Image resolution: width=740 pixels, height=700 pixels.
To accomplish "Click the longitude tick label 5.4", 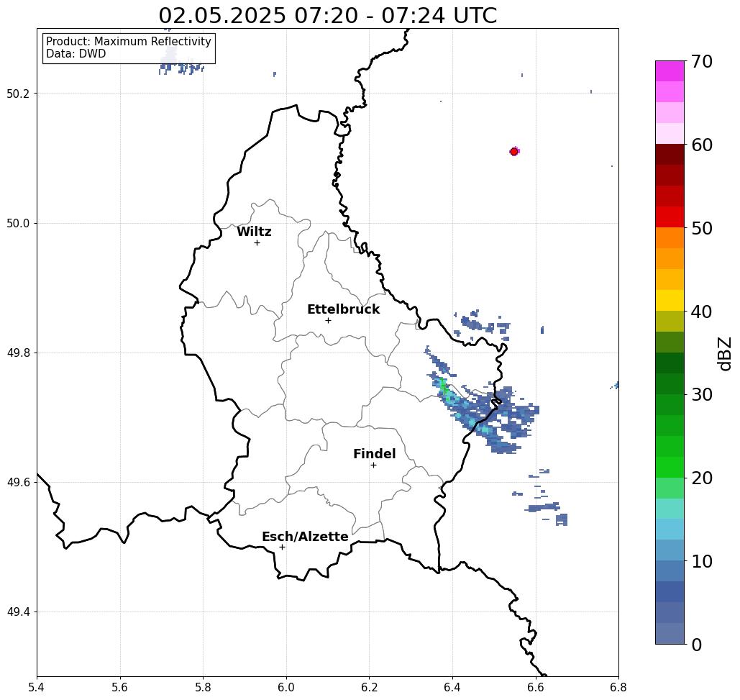I will coord(37,687).
